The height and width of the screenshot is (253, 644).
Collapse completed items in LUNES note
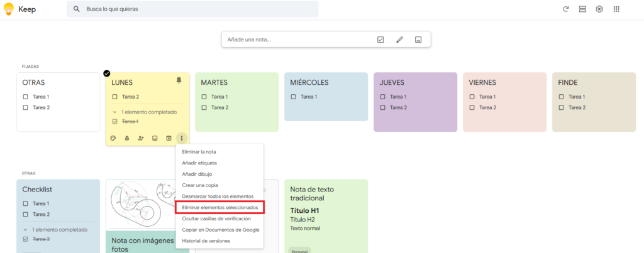coord(114,112)
